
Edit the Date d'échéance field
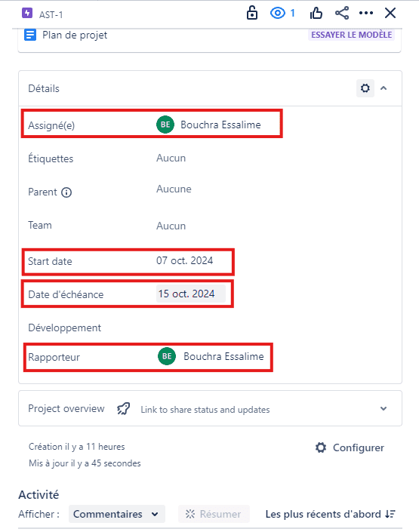click(191, 294)
